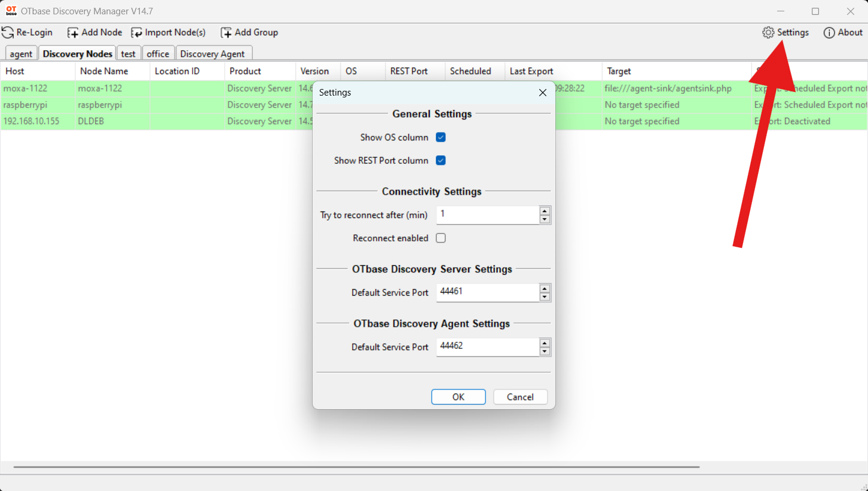Sort by the Target column header

677,71
